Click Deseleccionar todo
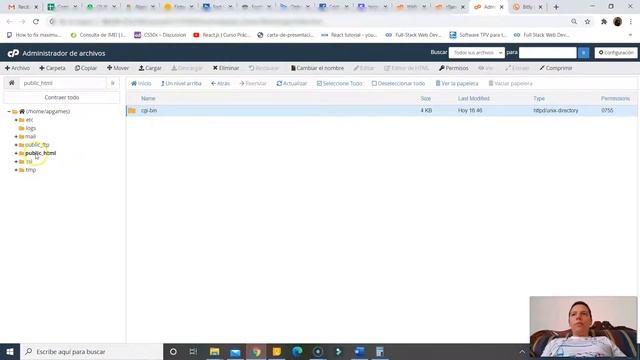Viewport: 640px width, 360px height. [x=398, y=83]
